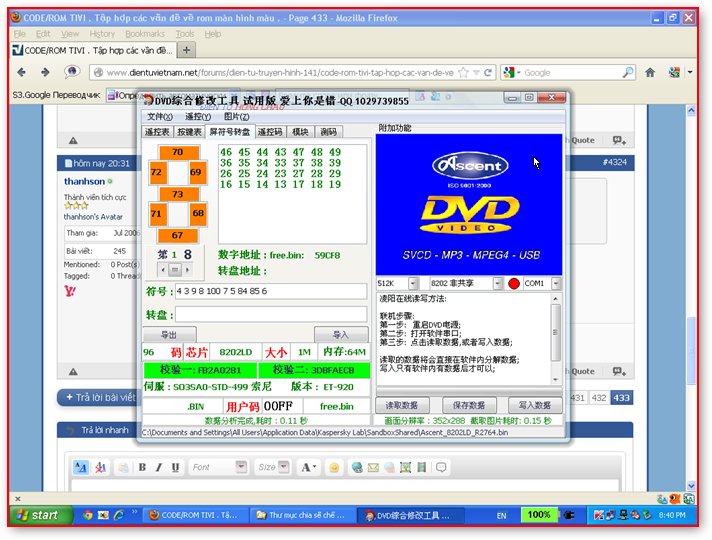This screenshot has height=540, width=712.
Task: Insert email link in reply editor
Action: (x=373, y=467)
